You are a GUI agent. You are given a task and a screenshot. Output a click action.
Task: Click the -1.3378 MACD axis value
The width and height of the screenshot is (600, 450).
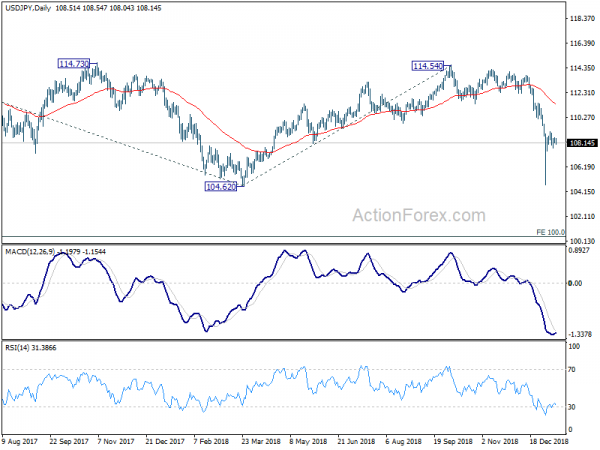[x=580, y=334]
